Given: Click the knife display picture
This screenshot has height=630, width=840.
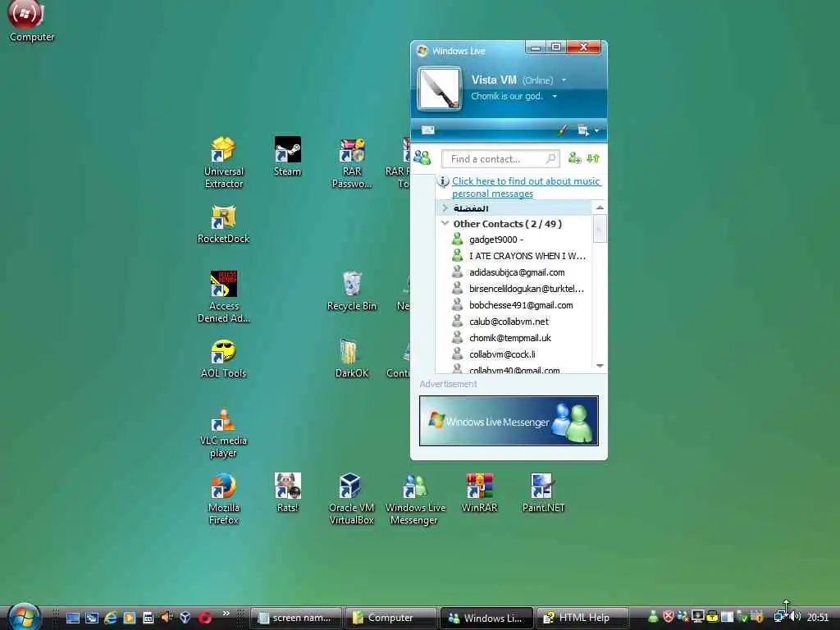Looking at the screenshot, I should click(x=440, y=89).
